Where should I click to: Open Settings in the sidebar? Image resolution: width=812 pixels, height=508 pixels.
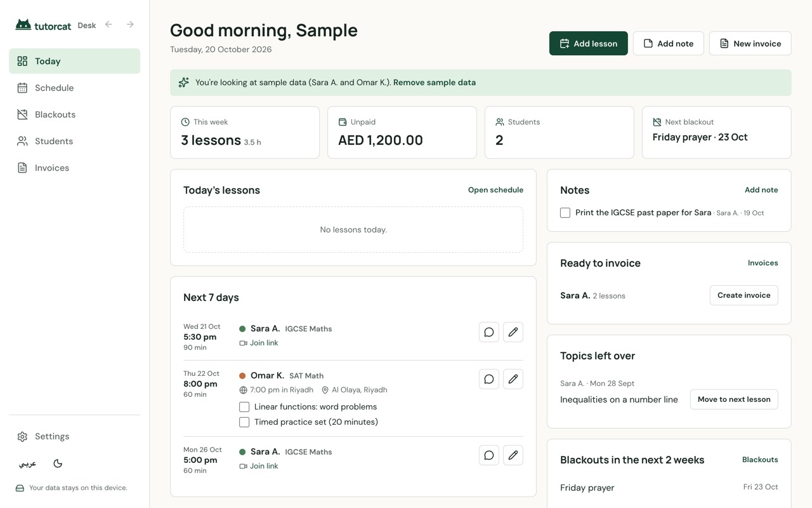point(75,436)
